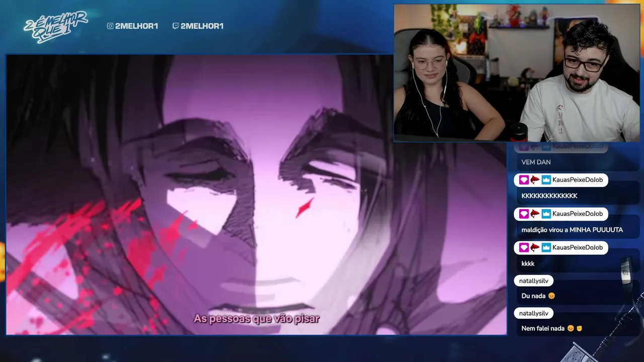Click the red shark badge above 'kkkk' message

pos(535,247)
